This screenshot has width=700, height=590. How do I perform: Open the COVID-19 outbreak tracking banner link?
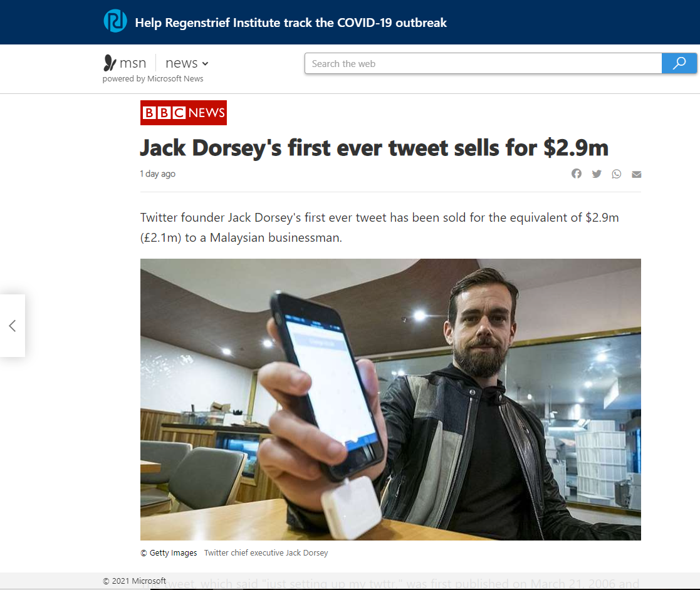tap(291, 23)
